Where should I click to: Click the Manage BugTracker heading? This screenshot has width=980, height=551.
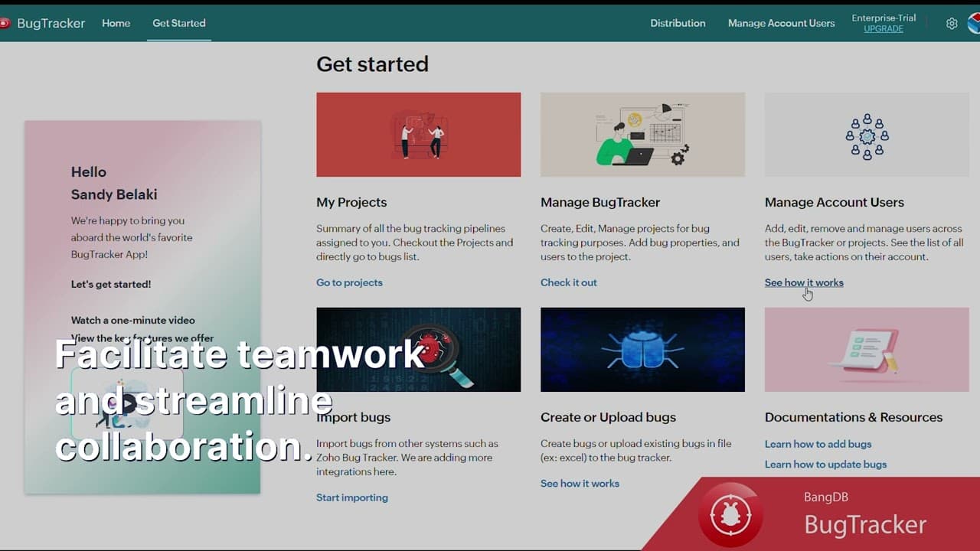point(600,202)
